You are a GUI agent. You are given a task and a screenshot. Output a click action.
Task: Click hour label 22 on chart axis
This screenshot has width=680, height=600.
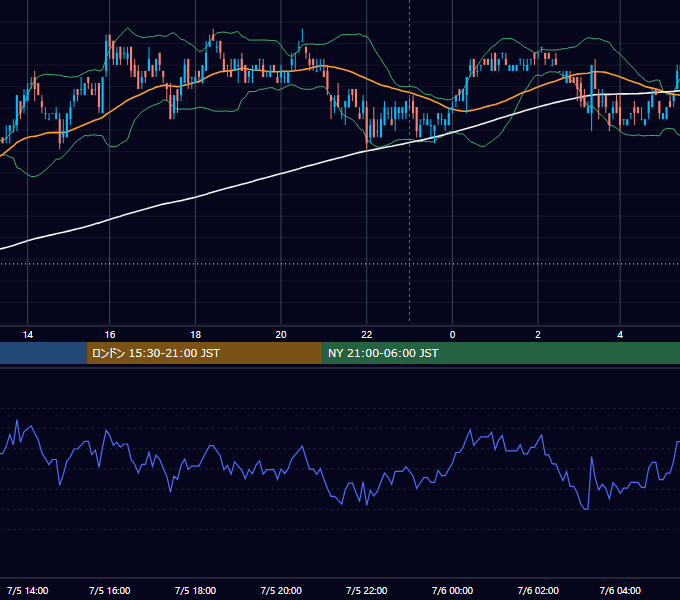[x=367, y=335]
